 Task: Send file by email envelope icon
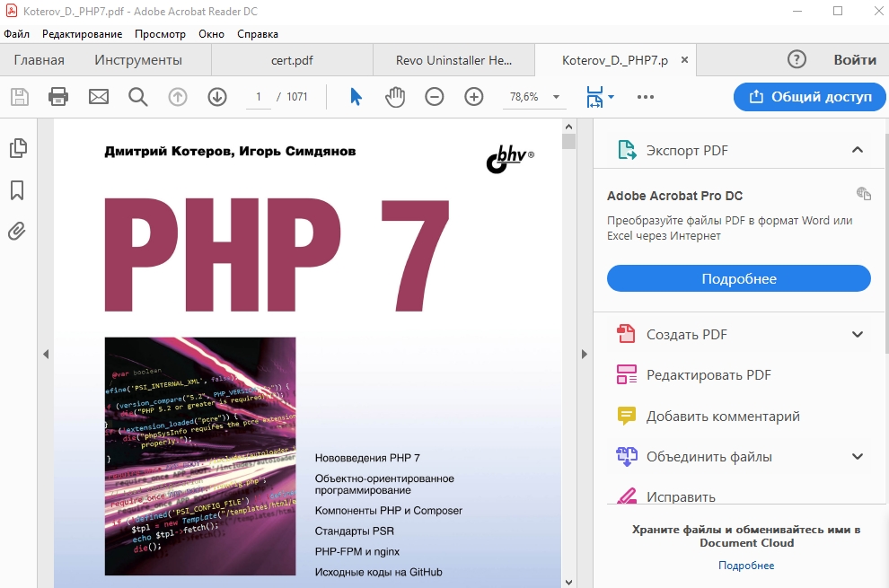pos(99,97)
